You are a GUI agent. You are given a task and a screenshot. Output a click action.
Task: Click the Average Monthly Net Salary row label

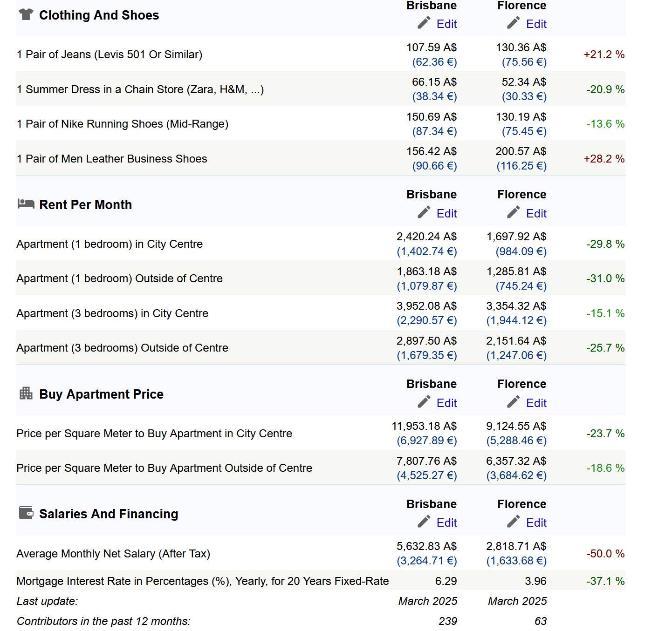click(x=113, y=554)
